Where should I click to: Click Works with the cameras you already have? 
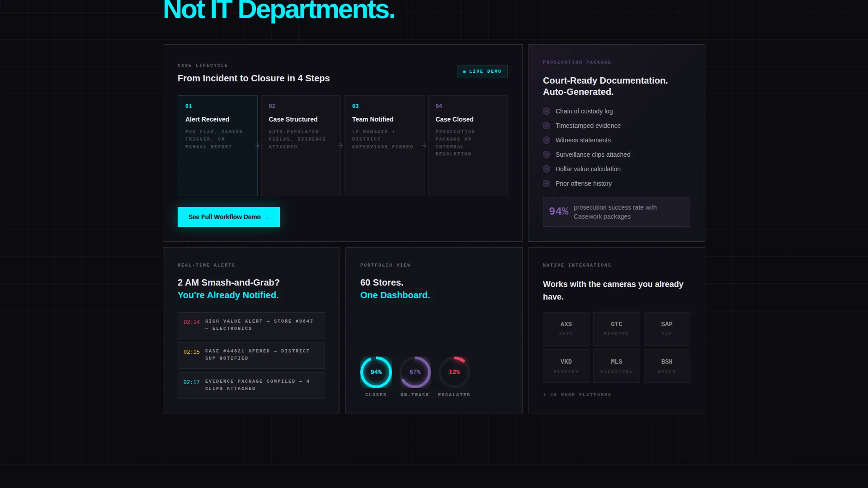pos(613,291)
